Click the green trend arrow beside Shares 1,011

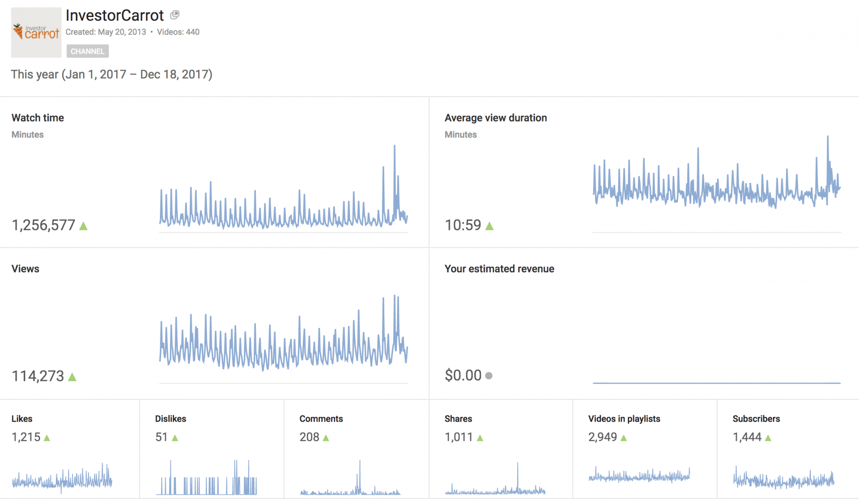(x=480, y=438)
